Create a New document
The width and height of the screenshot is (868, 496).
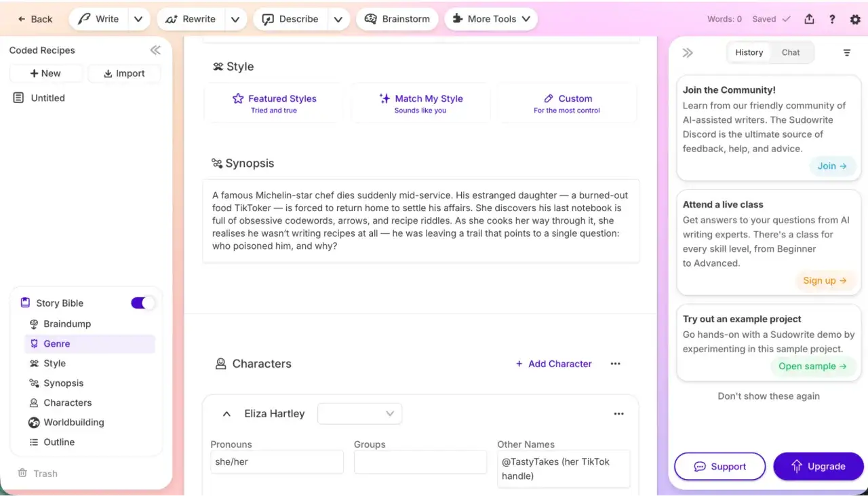click(46, 73)
